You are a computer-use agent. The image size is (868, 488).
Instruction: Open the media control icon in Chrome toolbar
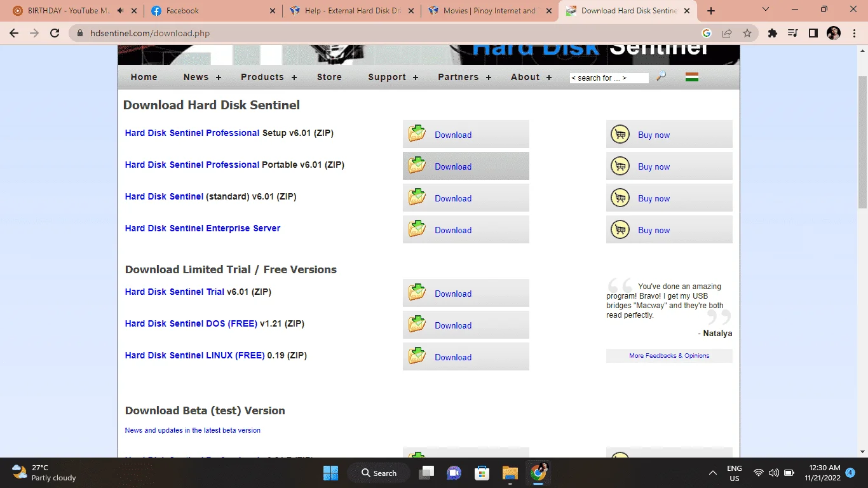[x=792, y=33]
